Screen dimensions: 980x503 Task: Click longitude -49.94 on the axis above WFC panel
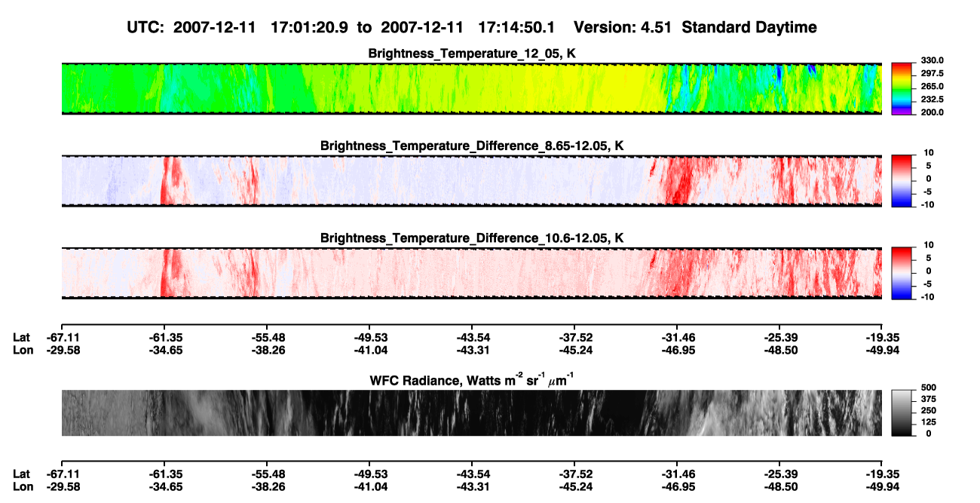point(882,349)
